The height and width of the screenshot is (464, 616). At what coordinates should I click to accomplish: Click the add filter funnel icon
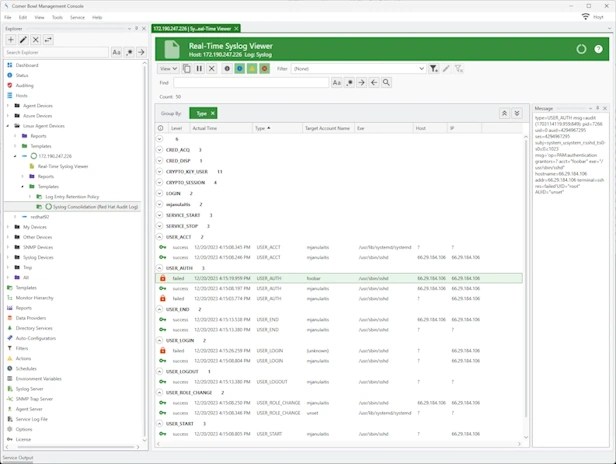[433, 69]
